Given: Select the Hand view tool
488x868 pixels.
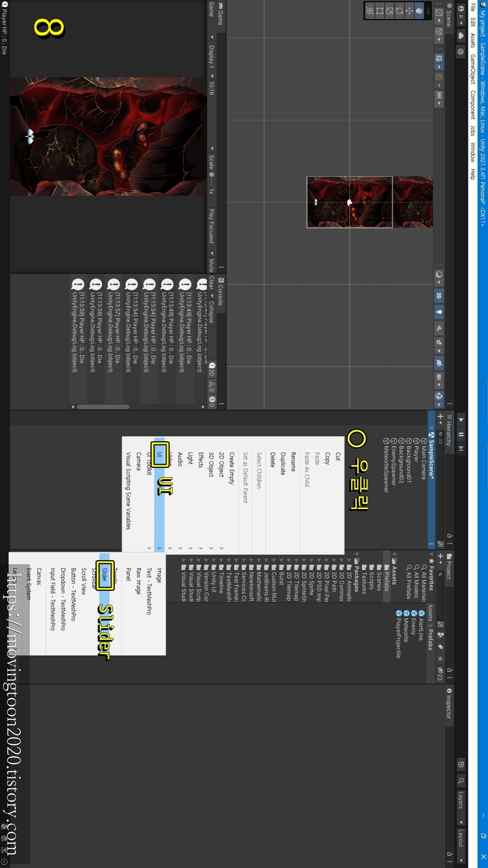Looking at the screenshot, I should pyautogui.click(x=419, y=11).
